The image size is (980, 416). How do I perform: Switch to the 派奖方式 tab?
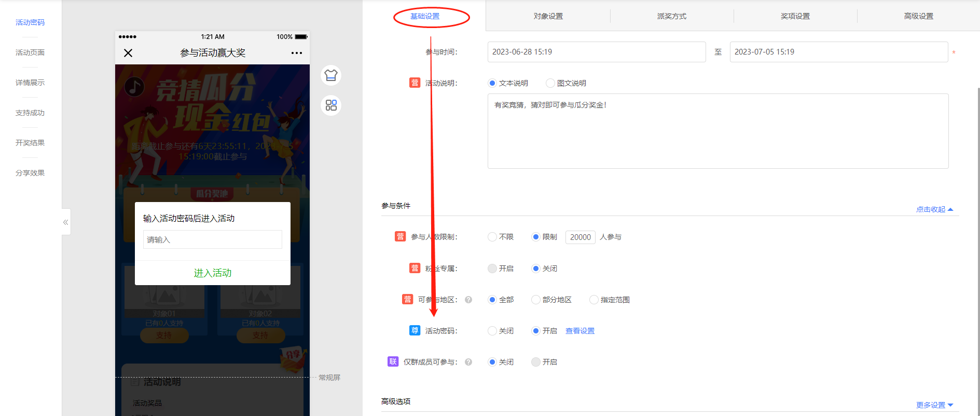point(672,16)
